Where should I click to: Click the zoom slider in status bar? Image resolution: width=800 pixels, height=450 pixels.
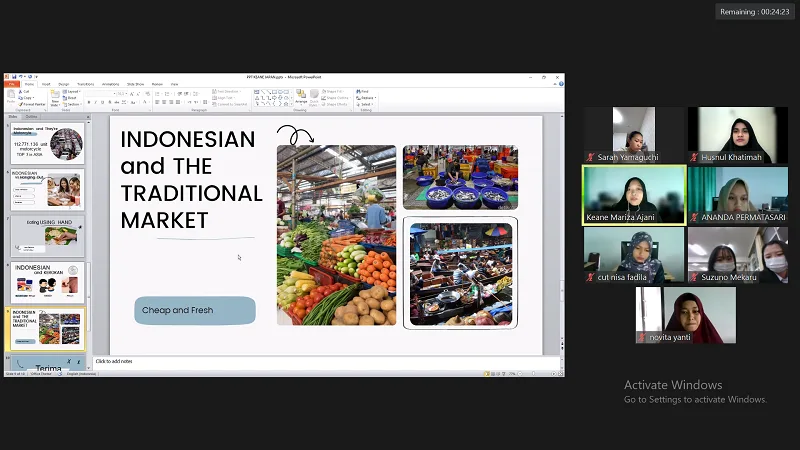(534, 373)
